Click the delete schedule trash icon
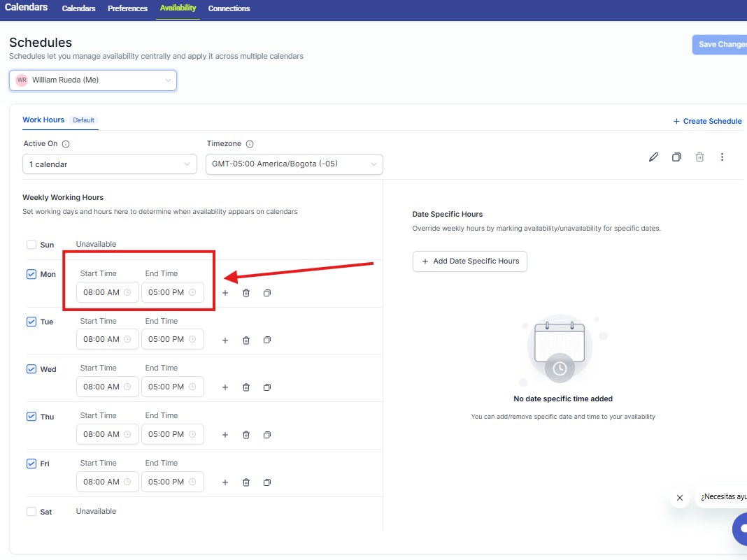The width and height of the screenshot is (747, 560). (x=699, y=157)
